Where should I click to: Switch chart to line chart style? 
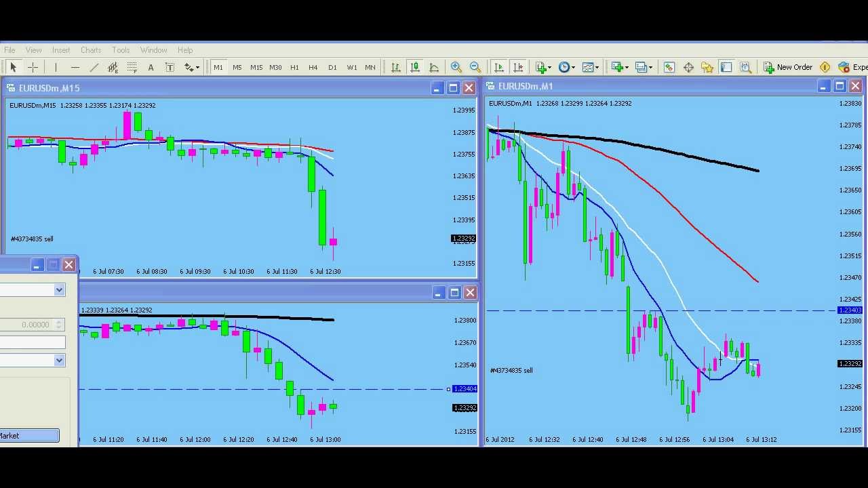(433, 67)
